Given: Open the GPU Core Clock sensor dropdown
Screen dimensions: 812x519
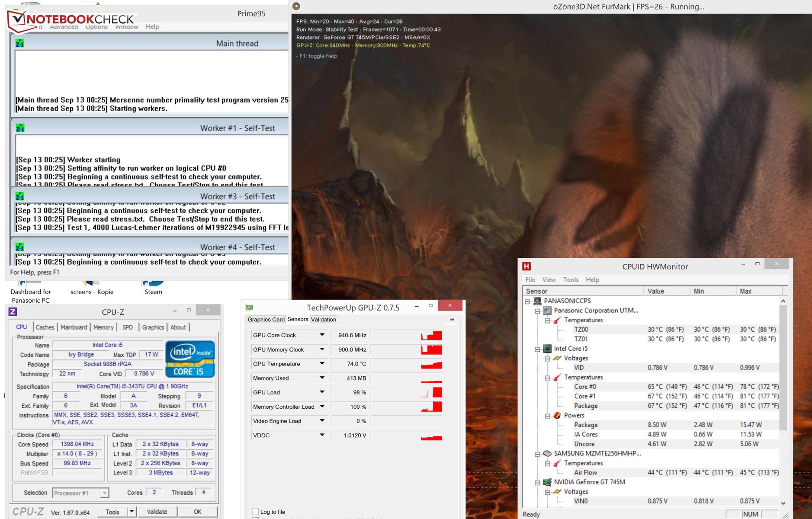Looking at the screenshot, I should click(322, 335).
